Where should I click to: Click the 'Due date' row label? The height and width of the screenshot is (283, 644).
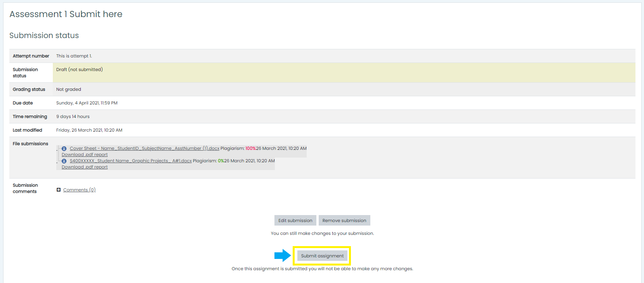pos(23,103)
